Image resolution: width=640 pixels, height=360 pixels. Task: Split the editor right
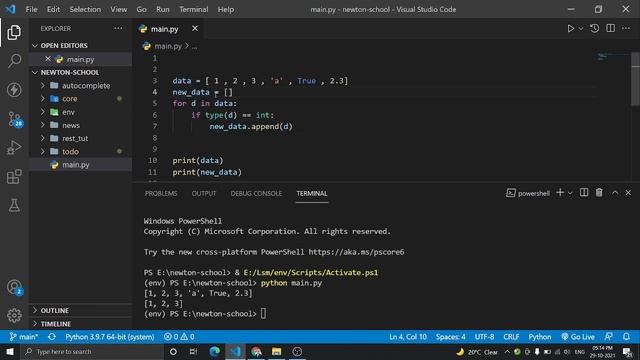(x=610, y=28)
